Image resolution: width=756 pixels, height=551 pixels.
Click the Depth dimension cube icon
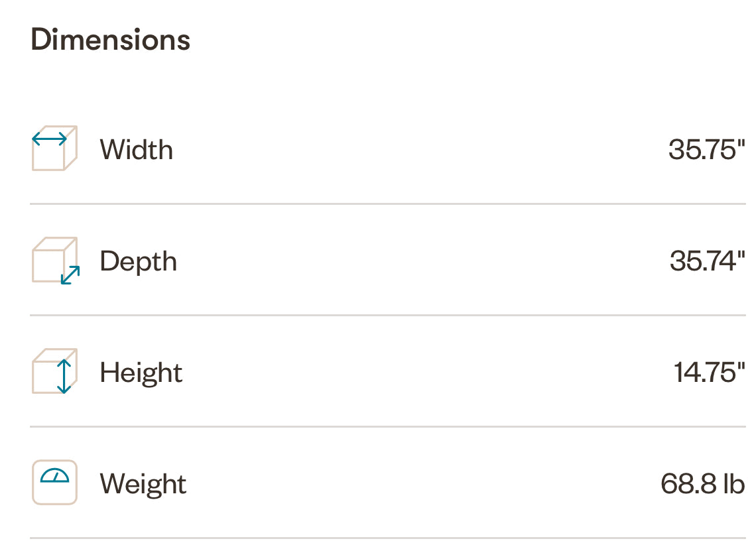point(54,261)
